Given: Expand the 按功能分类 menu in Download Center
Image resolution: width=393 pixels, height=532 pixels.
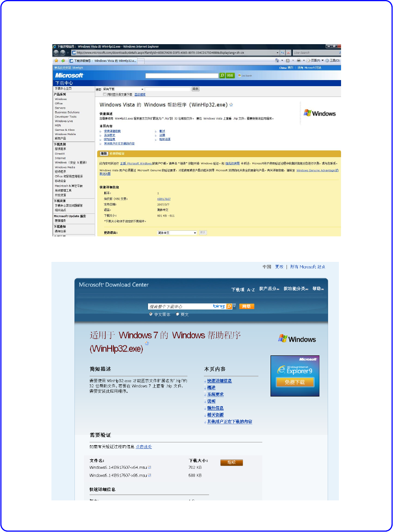Looking at the screenshot, I should tap(296, 289).
